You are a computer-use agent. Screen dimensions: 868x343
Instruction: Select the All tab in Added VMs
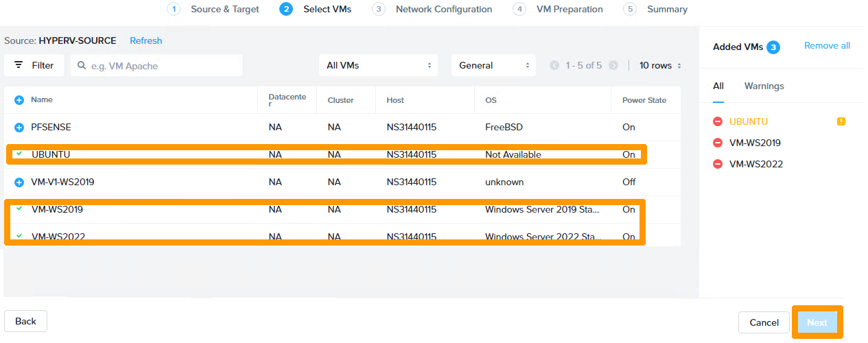718,86
